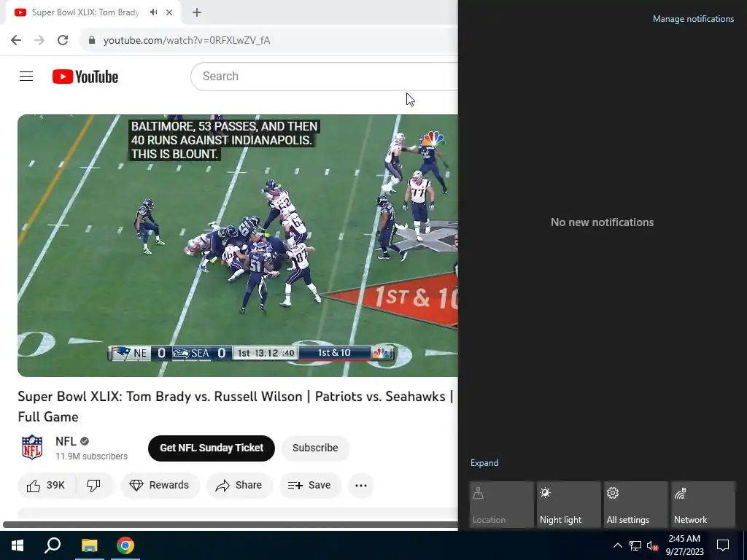Image resolution: width=747 pixels, height=560 pixels.
Task: Go back using the browser back arrow
Action: 16,40
